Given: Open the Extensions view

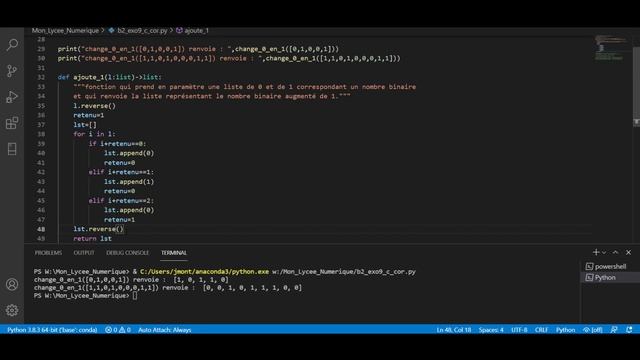Looking at the screenshot, I should coord(12,123).
